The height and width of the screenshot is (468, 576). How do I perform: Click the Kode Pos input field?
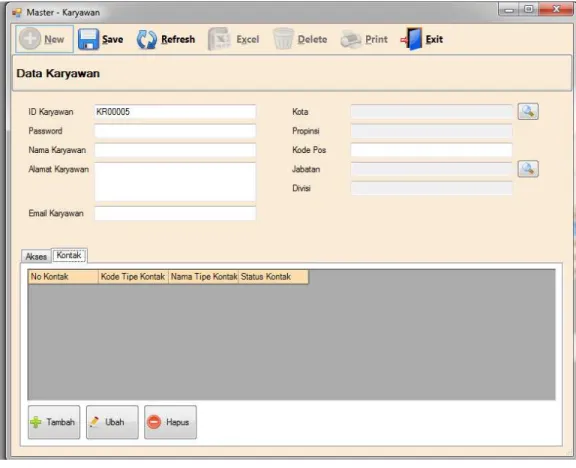pyautogui.click(x=431, y=150)
